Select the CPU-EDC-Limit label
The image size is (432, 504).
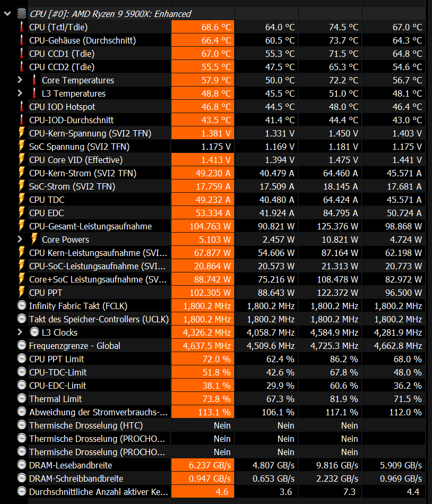click(58, 386)
